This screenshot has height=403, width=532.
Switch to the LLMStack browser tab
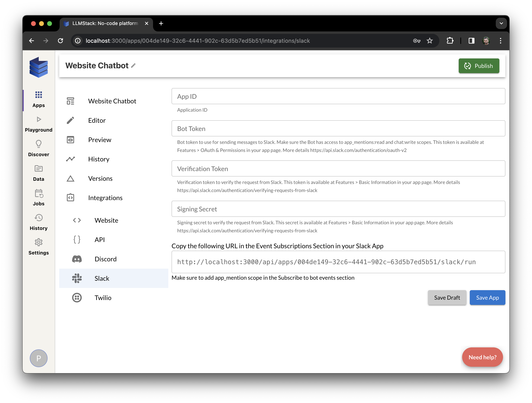click(104, 23)
